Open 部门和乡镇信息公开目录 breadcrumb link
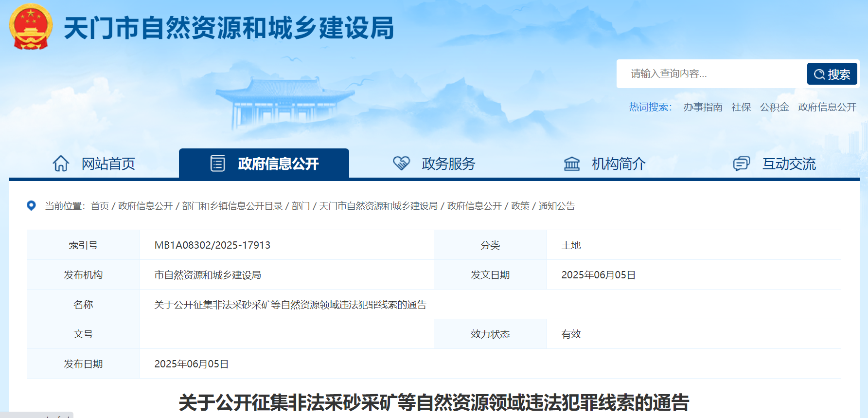The image size is (868, 418). click(232, 206)
